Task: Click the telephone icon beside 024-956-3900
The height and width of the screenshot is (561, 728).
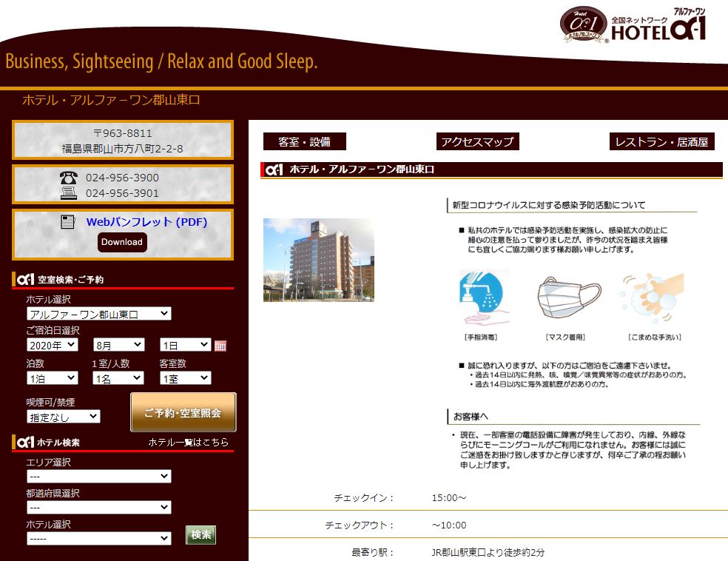Action: (x=68, y=178)
